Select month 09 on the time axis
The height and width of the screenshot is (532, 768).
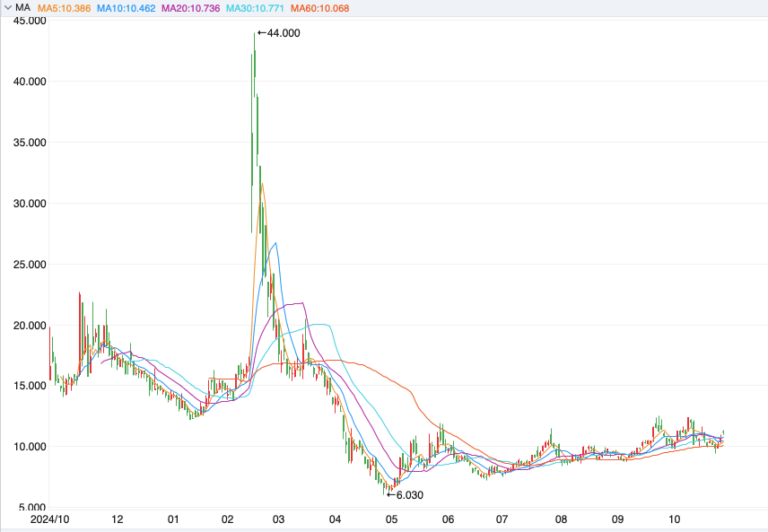pos(617,519)
